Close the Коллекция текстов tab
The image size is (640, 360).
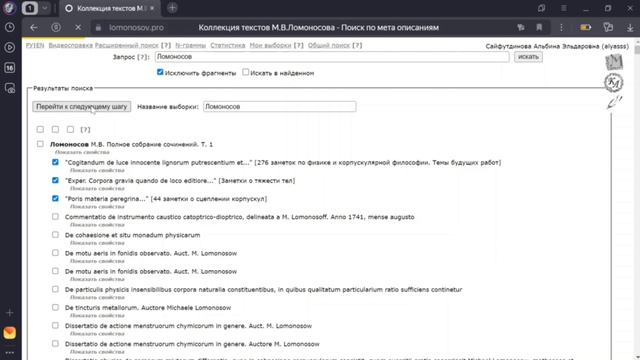coord(152,8)
